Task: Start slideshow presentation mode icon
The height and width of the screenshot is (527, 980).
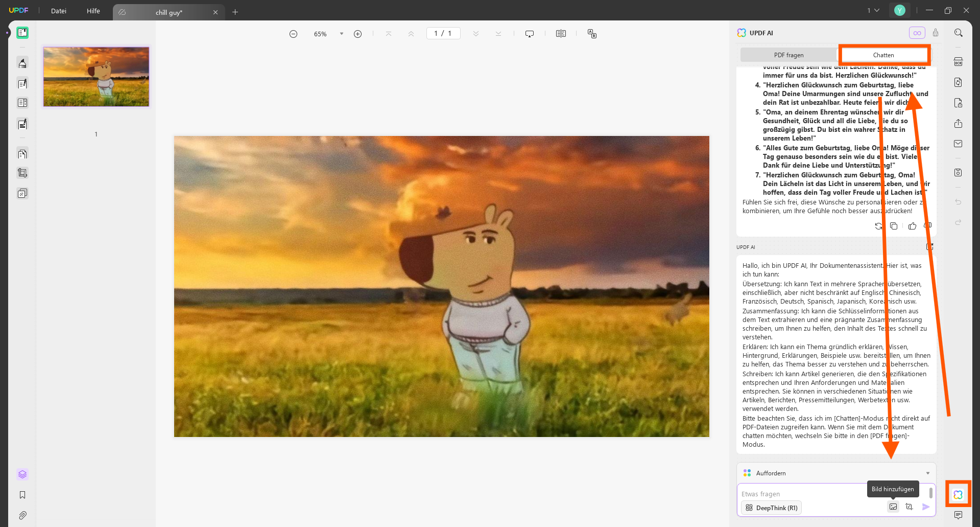Action: (530, 34)
